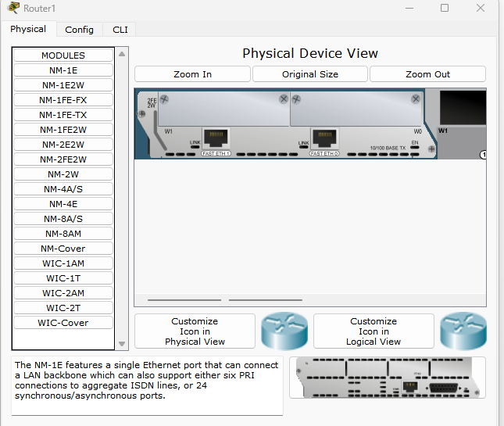Select the NM-2W module

[63, 174]
